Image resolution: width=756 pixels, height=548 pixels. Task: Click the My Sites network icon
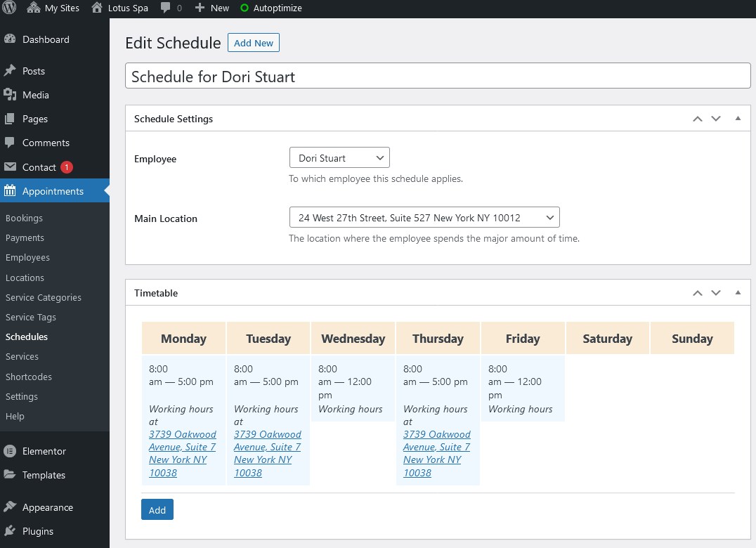coord(33,8)
